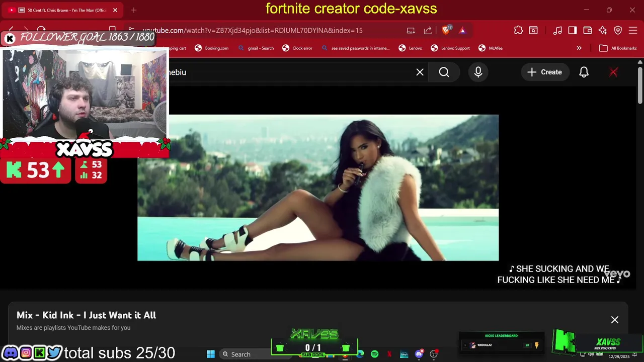Open gmail - Search bookmark
Image resolution: width=644 pixels, height=362 pixels.
coord(256,48)
